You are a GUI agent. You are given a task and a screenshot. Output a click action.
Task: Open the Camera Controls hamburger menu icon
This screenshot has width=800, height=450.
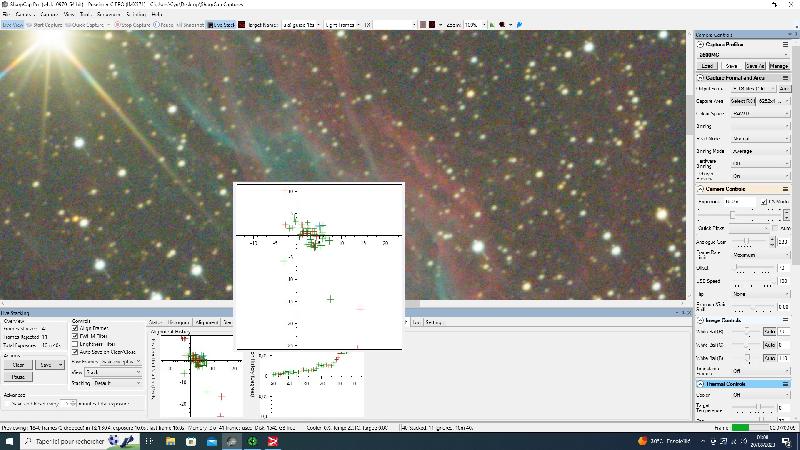785,189
